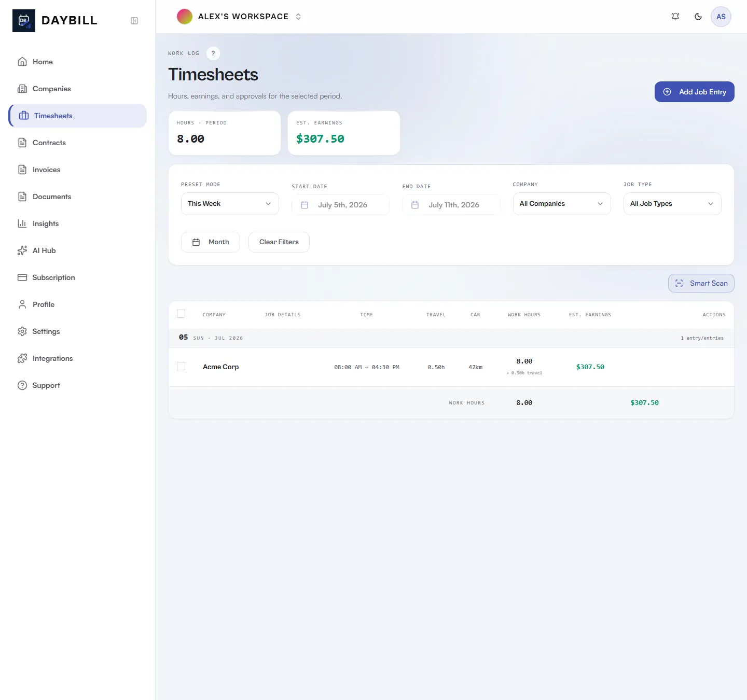The width and height of the screenshot is (747, 700).
Task: Click the Invoices file icon
Action: [x=22, y=170]
